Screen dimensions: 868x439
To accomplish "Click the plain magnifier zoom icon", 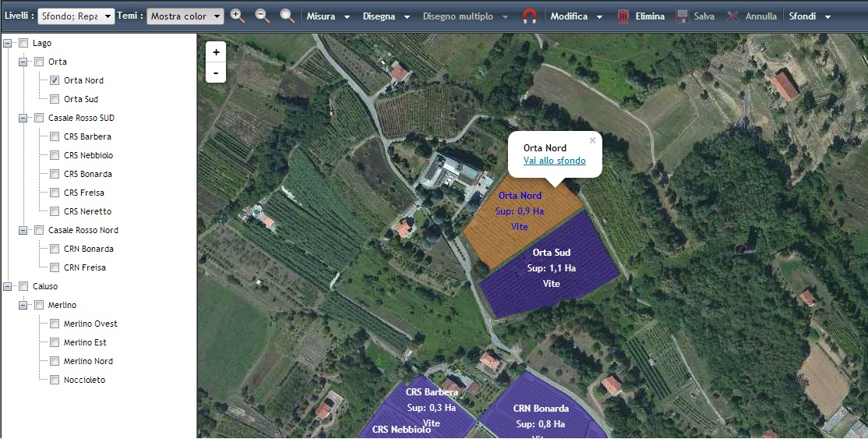I will [288, 16].
